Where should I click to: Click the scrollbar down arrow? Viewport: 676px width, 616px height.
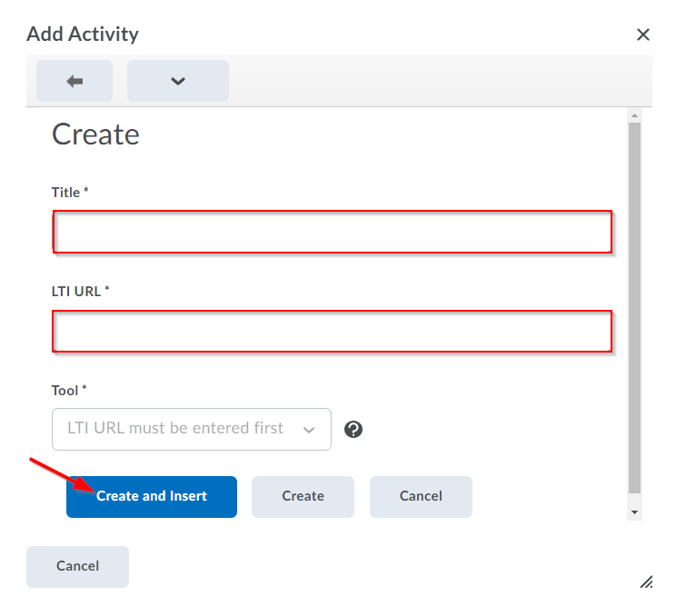click(x=634, y=513)
